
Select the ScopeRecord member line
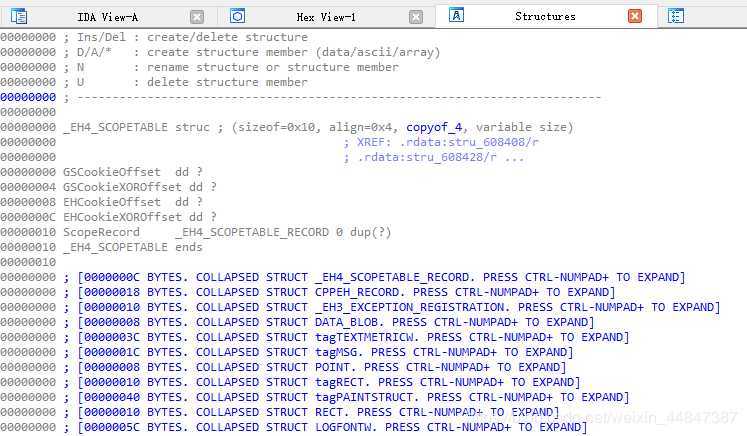click(x=227, y=232)
